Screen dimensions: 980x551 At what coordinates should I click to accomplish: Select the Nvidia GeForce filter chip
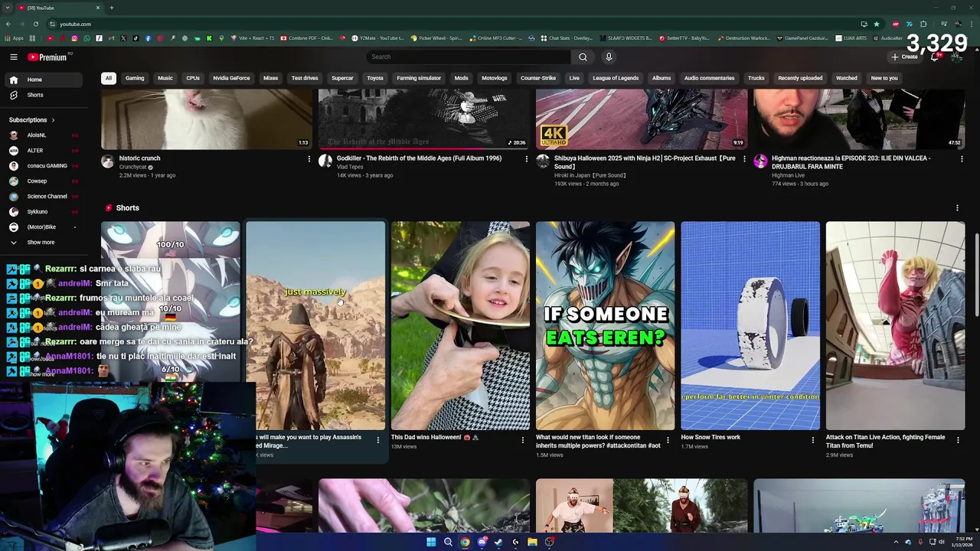231,78
